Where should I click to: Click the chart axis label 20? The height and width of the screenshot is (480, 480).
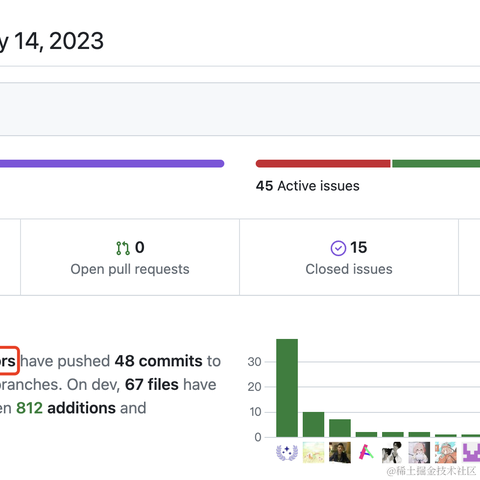click(254, 387)
